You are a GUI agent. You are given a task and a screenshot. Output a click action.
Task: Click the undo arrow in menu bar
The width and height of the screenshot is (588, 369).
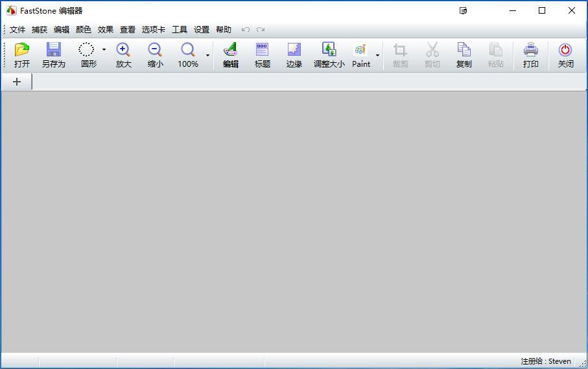[x=246, y=30]
